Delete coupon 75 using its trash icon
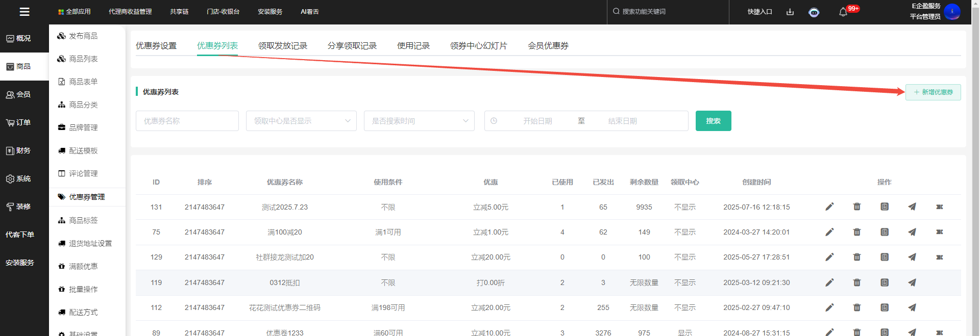The width and height of the screenshot is (980, 336). [x=857, y=232]
